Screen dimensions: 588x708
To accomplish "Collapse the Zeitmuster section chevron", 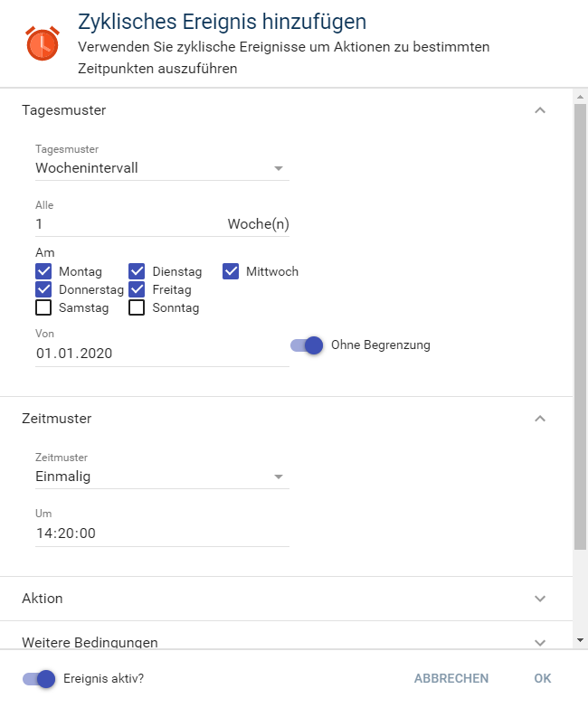I will click(x=540, y=419).
